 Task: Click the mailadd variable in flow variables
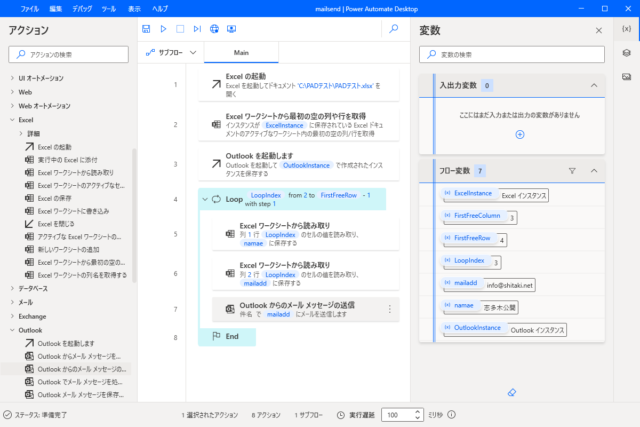pos(465,282)
